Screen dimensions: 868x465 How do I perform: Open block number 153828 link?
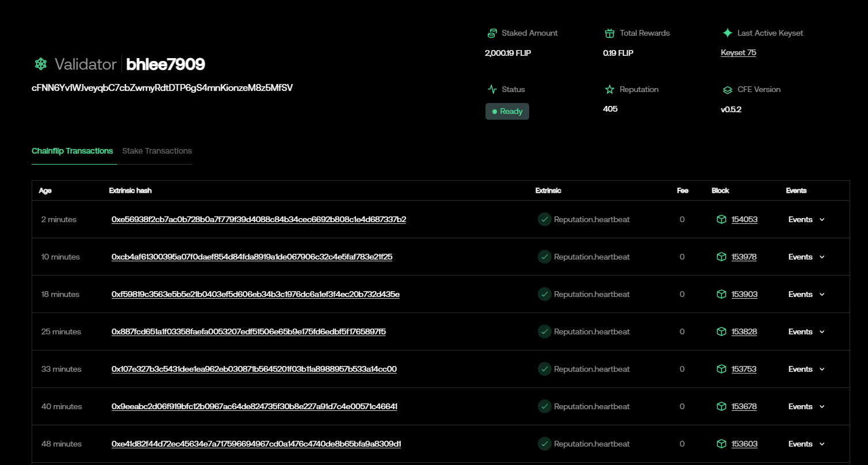(x=744, y=331)
